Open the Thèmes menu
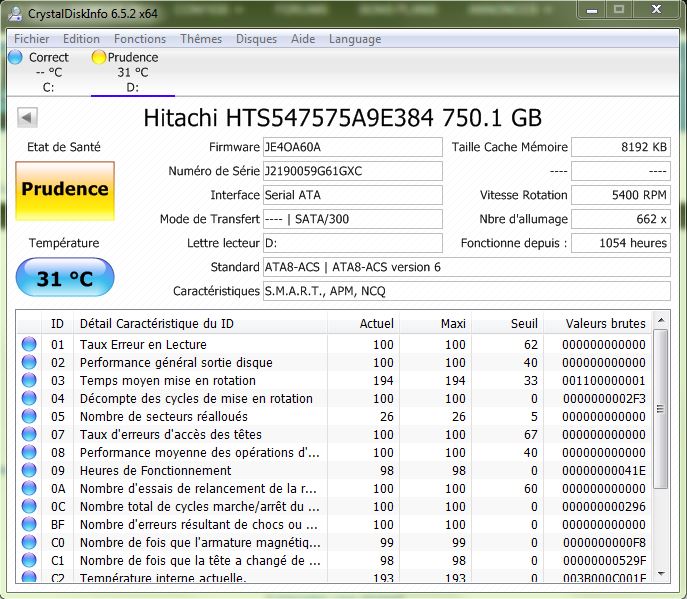687x599 pixels. pos(201,39)
